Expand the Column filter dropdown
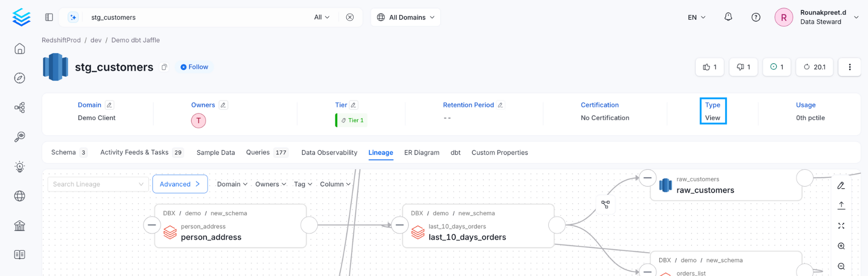868x276 pixels. 335,184
